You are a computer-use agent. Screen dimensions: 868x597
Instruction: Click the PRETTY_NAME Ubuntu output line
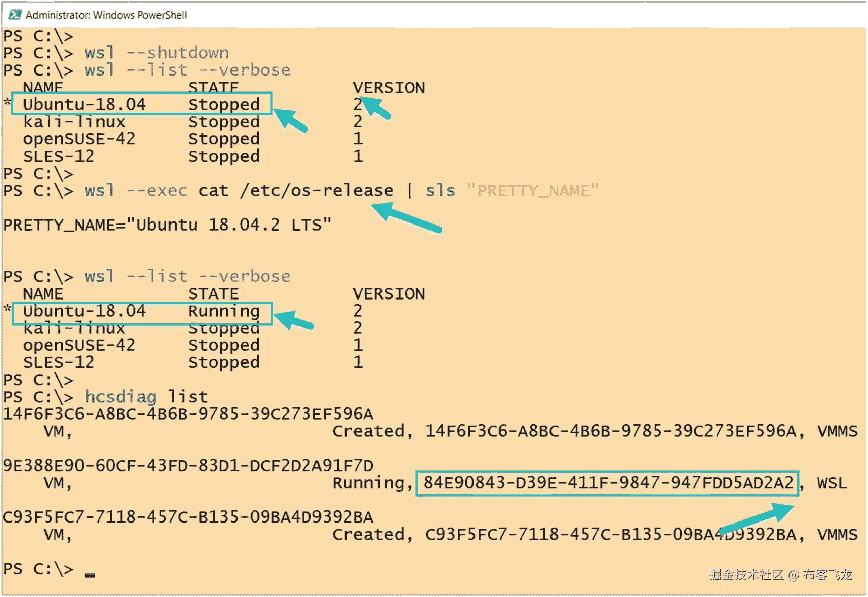point(166,225)
